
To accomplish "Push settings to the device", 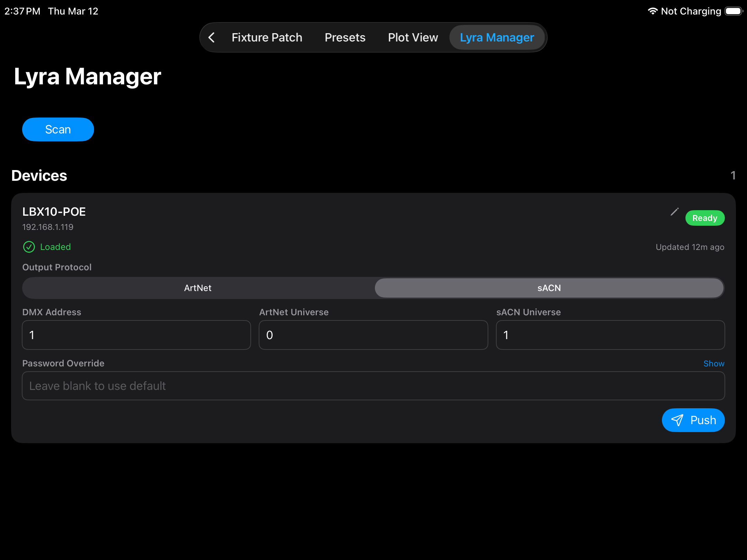I will 693,420.
